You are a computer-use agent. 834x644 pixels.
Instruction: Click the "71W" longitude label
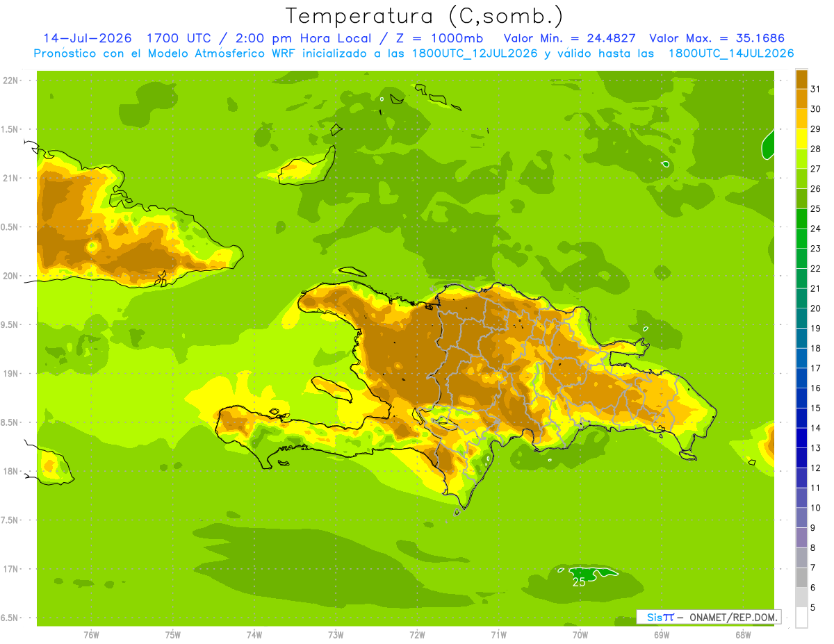pyautogui.click(x=498, y=634)
